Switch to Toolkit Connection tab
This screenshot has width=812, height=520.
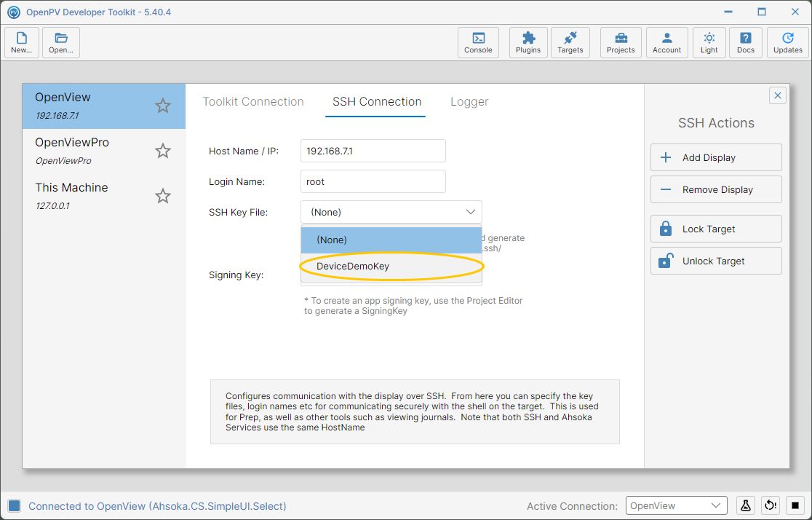click(x=253, y=102)
